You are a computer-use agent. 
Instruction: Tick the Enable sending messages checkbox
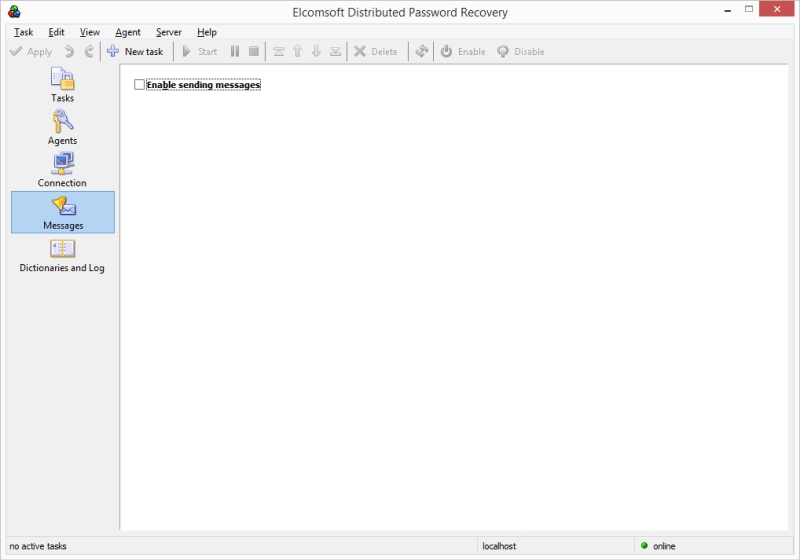(140, 85)
